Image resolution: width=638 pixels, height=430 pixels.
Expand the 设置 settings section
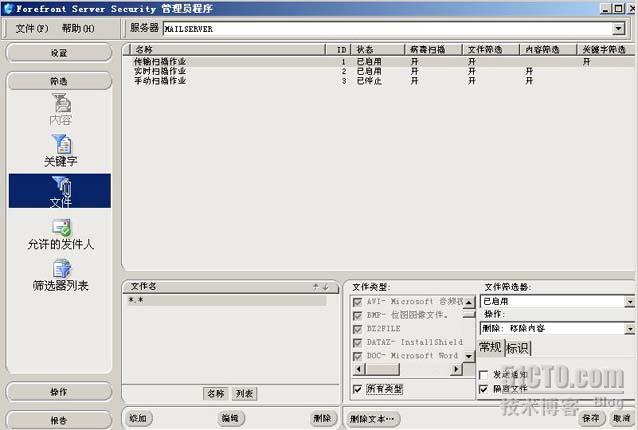point(59,53)
